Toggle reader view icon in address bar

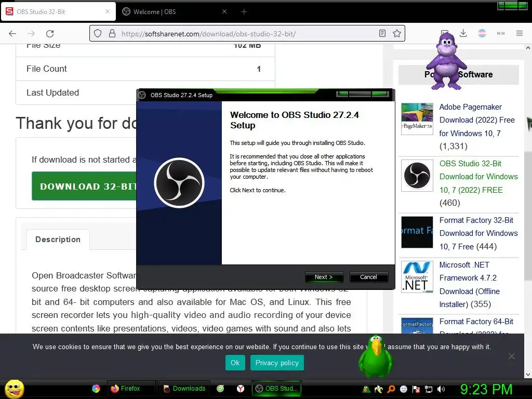382,33
